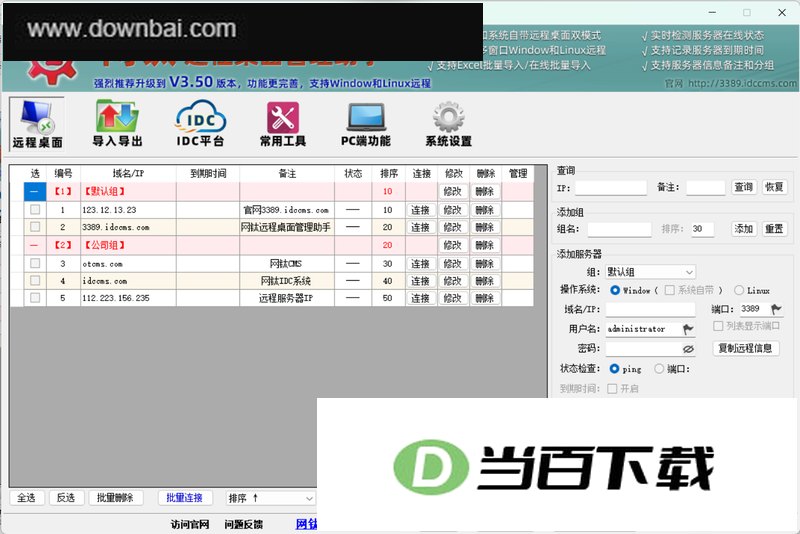
Task: Check the checkbox for row 3389.idccms.com
Action: click(x=35, y=227)
